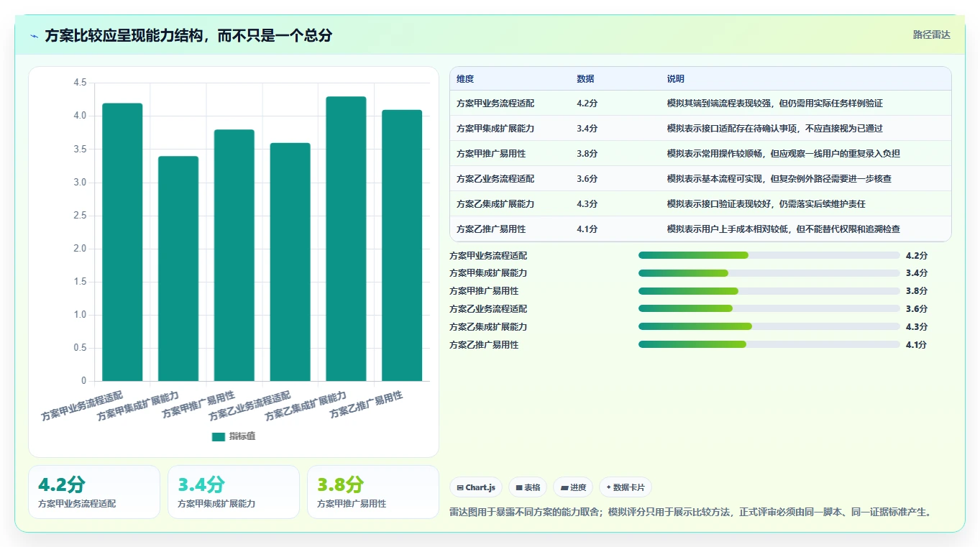This screenshot has height=547, width=980.
Task: Click the page title 方案比较应呈现能力结构
Action: [188, 36]
